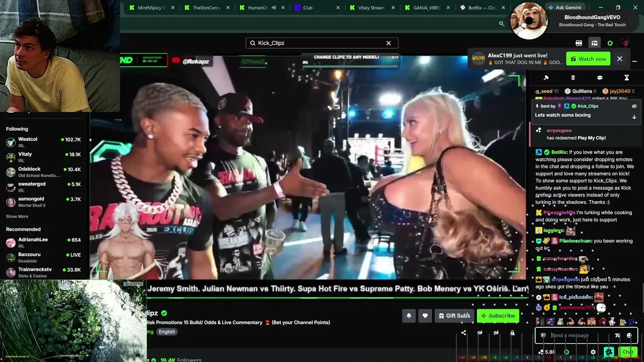The height and width of the screenshot is (362, 644).
Task: Hide the pinned message with eye-slash icon
Action: (x=634, y=106)
